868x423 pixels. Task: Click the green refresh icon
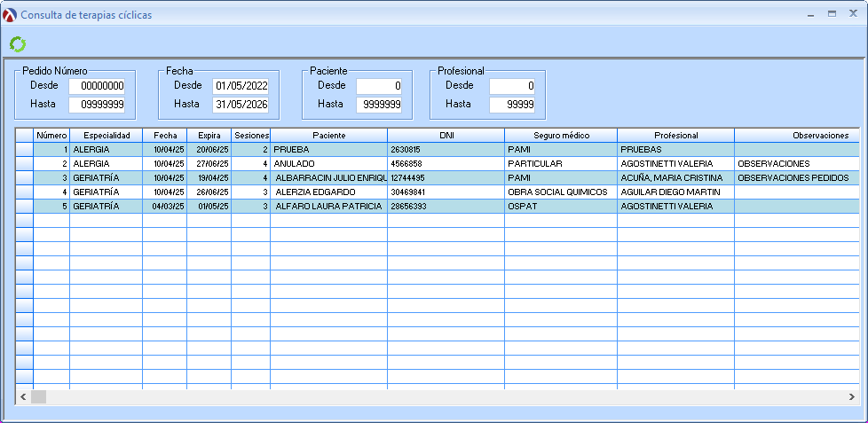(18, 44)
